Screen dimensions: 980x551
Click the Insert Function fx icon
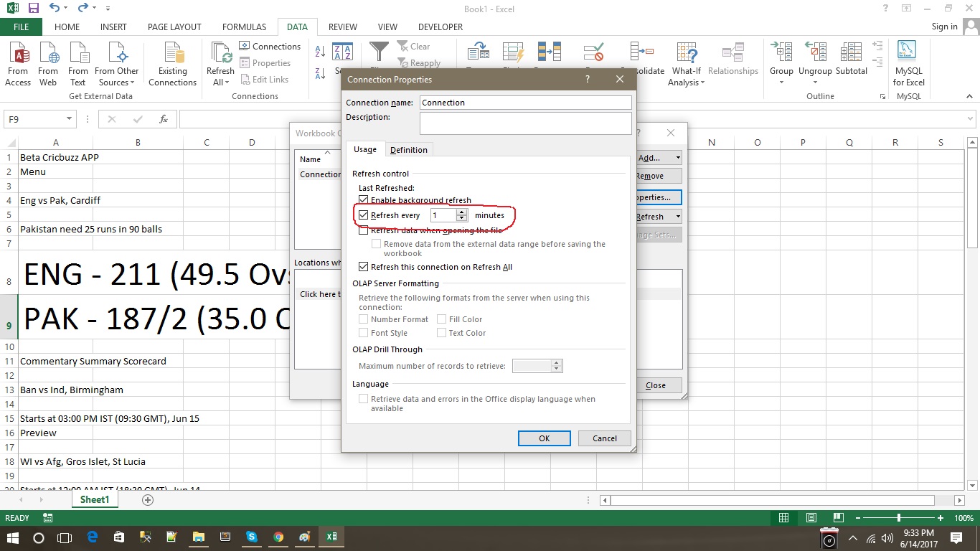tap(164, 119)
